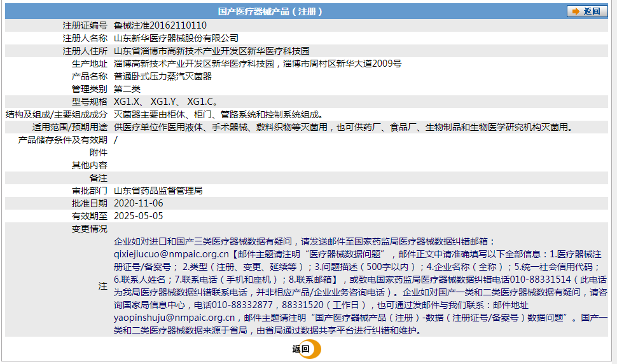617x364 pixels.
Task: Click email address yaopinshuju@nmpaic.org.cn
Action: (x=174, y=318)
